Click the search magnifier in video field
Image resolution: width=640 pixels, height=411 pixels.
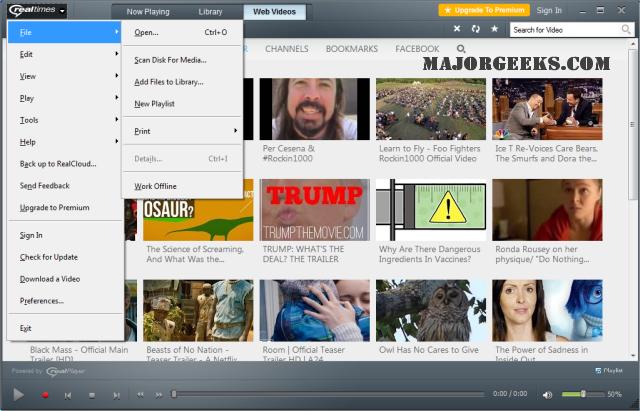coord(626,29)
